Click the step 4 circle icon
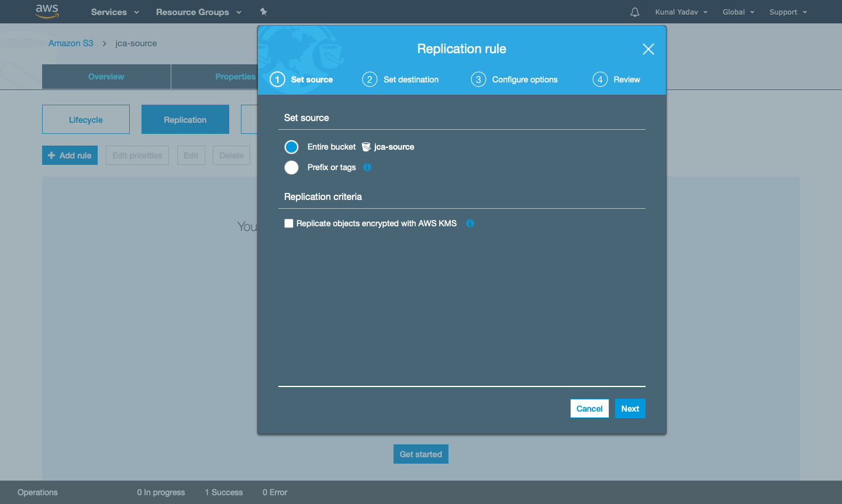 tap(600, 80)
